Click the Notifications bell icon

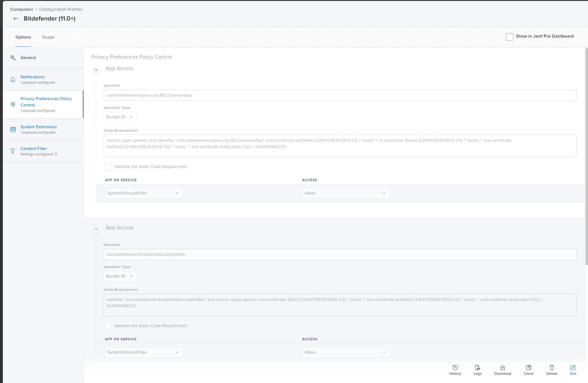(13, 80)
